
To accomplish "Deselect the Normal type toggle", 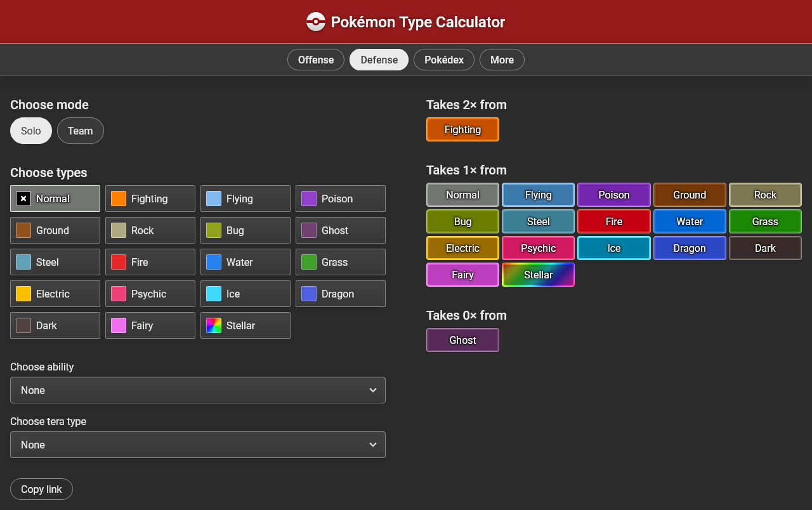I will [55, 199].
